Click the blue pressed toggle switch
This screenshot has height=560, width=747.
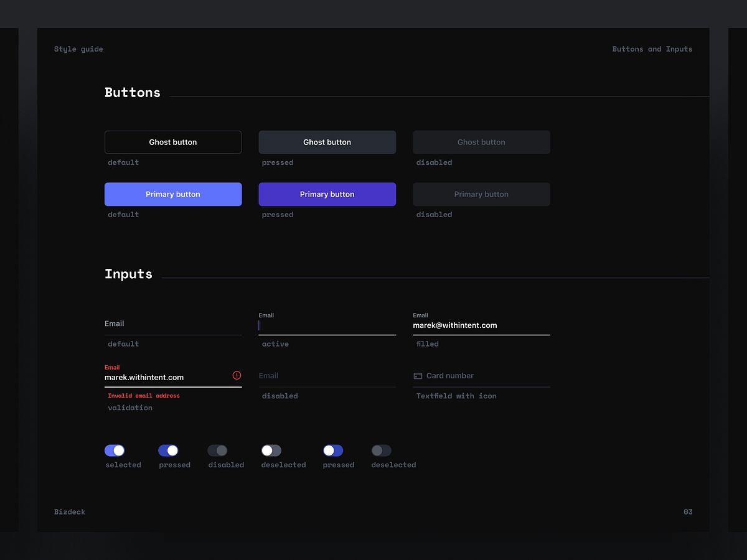333,450
